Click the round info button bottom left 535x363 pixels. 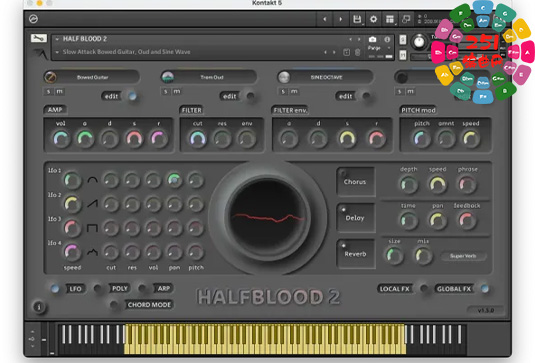click(x=39, y=307)
